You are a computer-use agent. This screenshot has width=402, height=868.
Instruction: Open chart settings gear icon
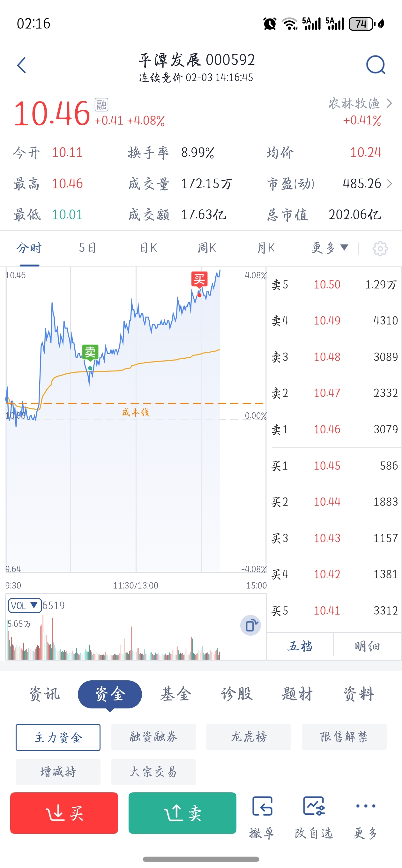click(380, 248)
